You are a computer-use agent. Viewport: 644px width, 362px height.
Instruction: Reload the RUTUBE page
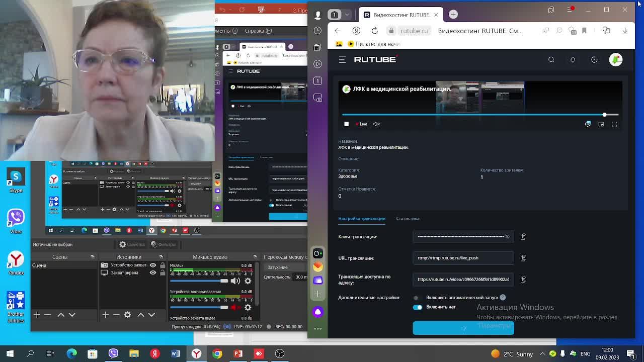(x=375, y=31)
